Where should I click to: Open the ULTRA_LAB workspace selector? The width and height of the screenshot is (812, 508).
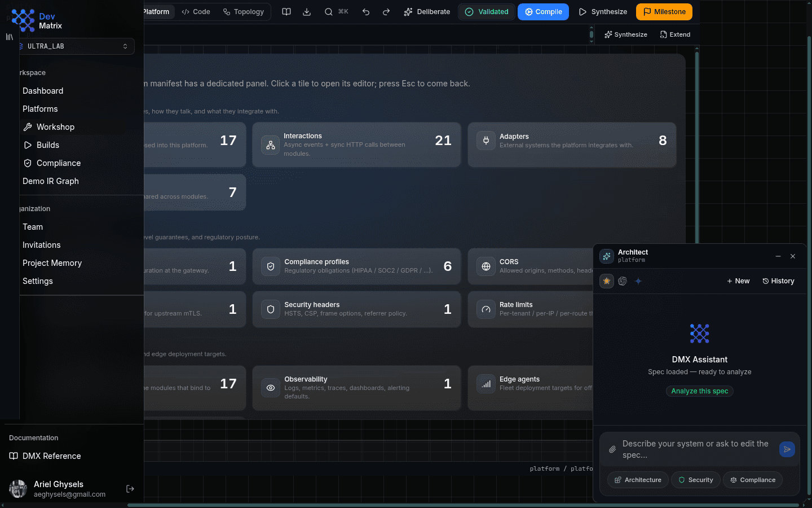coord(76,46)
